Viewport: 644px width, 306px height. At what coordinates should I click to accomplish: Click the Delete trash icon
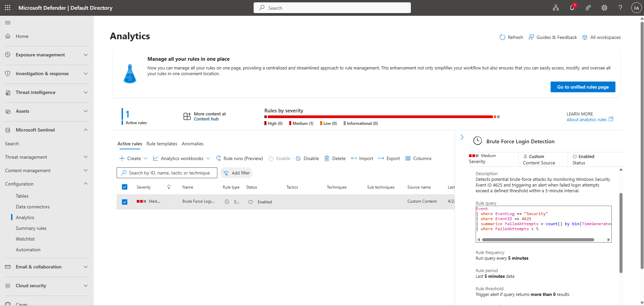click(327, 158)
